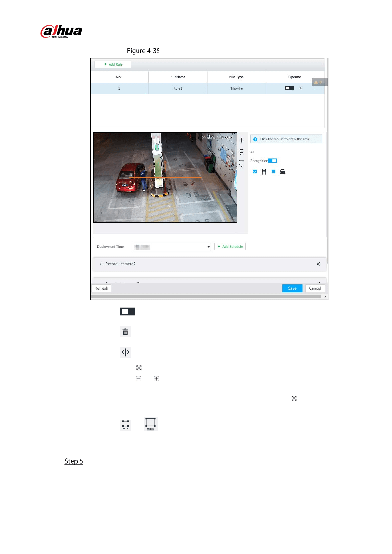The width and height of the screenshot is (392, 554).
Task: Click the min size legend icon below the figure
Action: click(x=126, y=425)
